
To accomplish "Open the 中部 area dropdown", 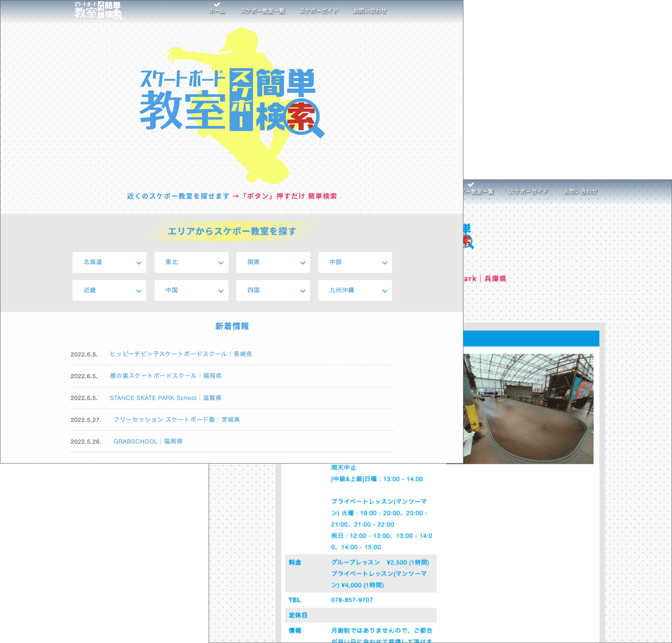I will coord(355,262).
